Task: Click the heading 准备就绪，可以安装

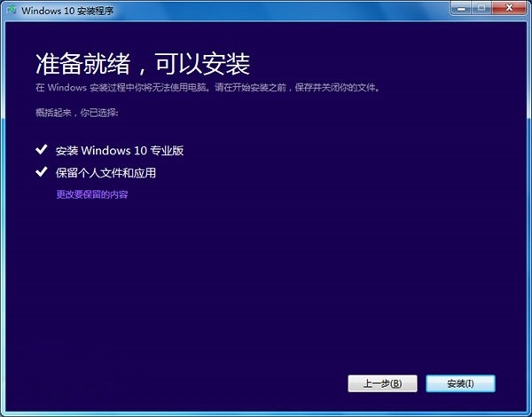Action: tap(143, 64)
